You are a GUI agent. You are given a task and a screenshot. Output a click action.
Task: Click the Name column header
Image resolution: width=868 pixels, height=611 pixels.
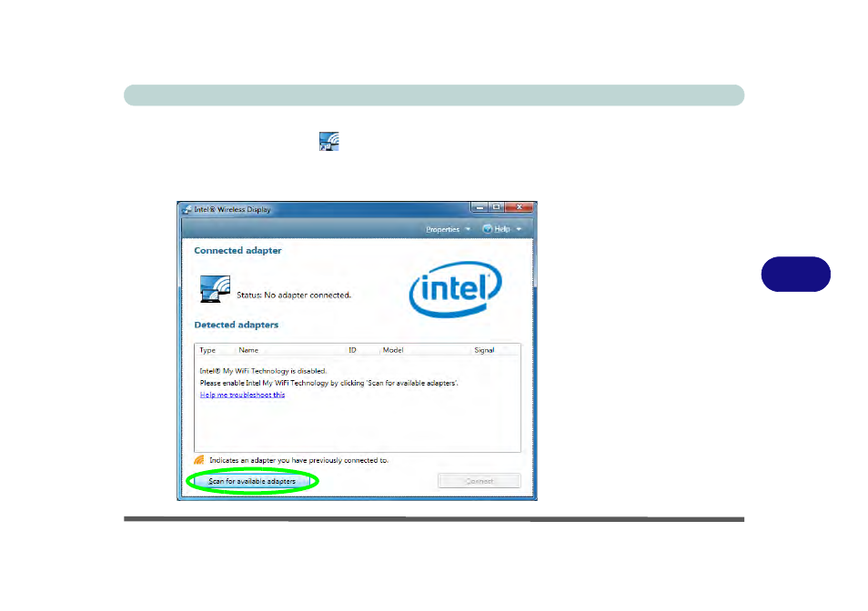(248, 350)
